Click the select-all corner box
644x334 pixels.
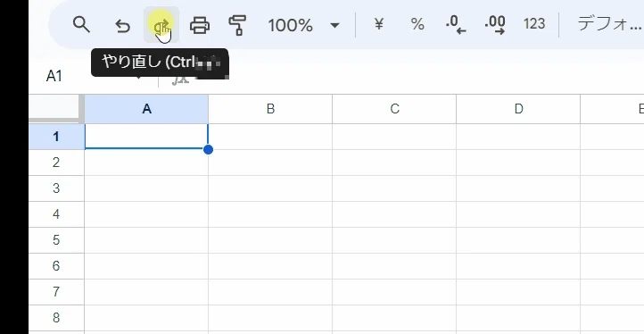click(x=56, y=109)
